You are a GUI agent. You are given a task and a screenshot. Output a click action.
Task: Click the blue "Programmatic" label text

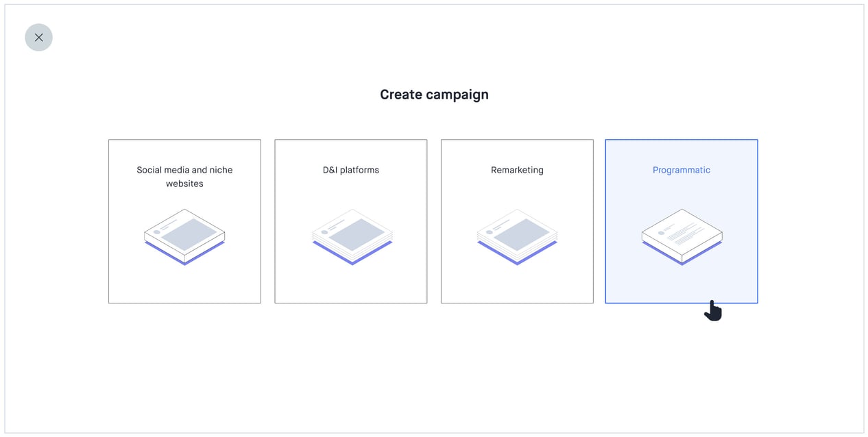click(682, 170)
